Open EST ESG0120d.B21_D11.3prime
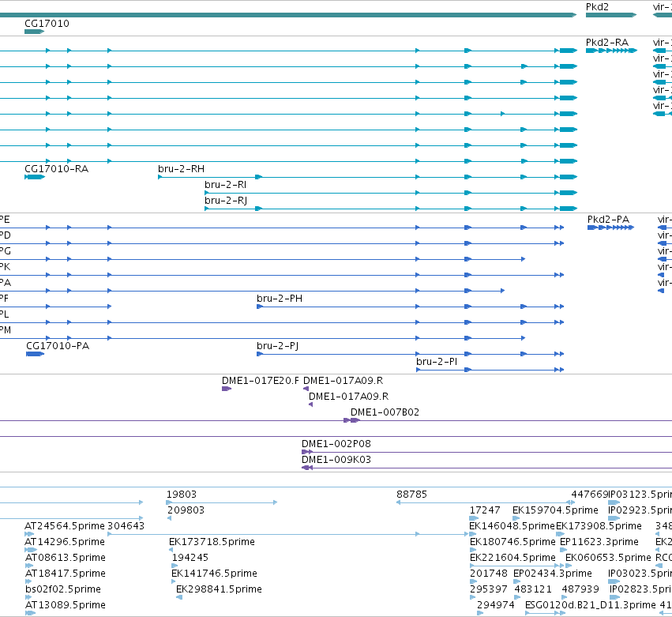This screenshot has height=617, width=672. [546, 613]
